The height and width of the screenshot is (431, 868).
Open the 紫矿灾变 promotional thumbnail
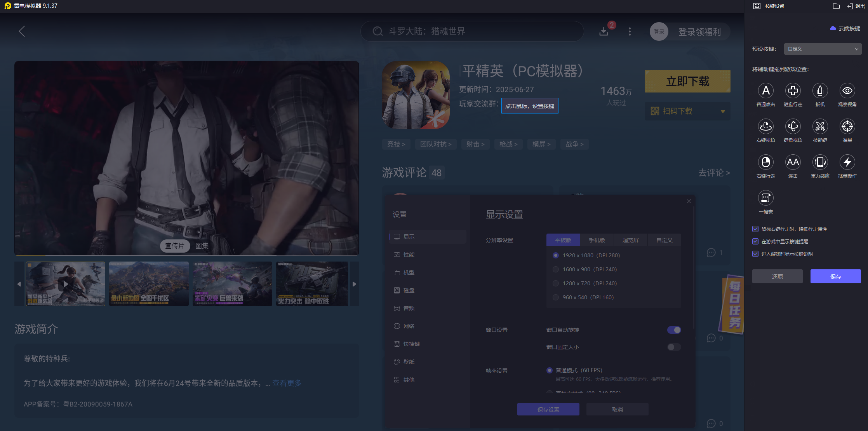coord(232,284)
